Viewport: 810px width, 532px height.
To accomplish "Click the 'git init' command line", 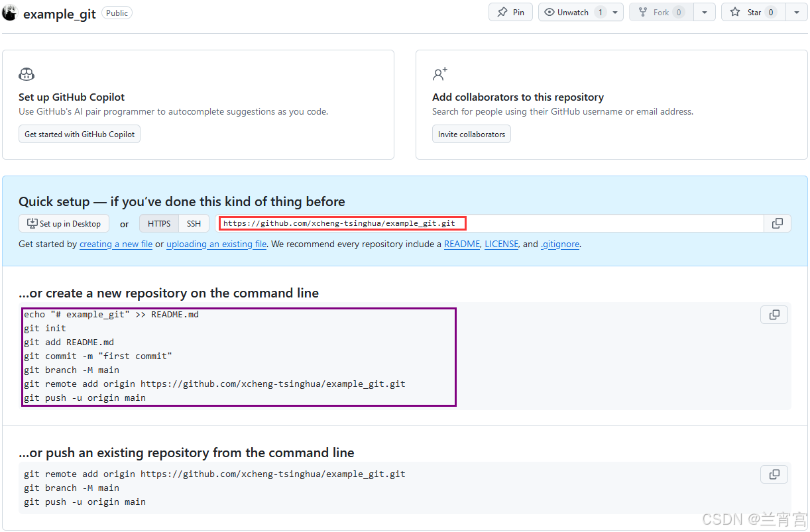I will [x=45, y=328].
